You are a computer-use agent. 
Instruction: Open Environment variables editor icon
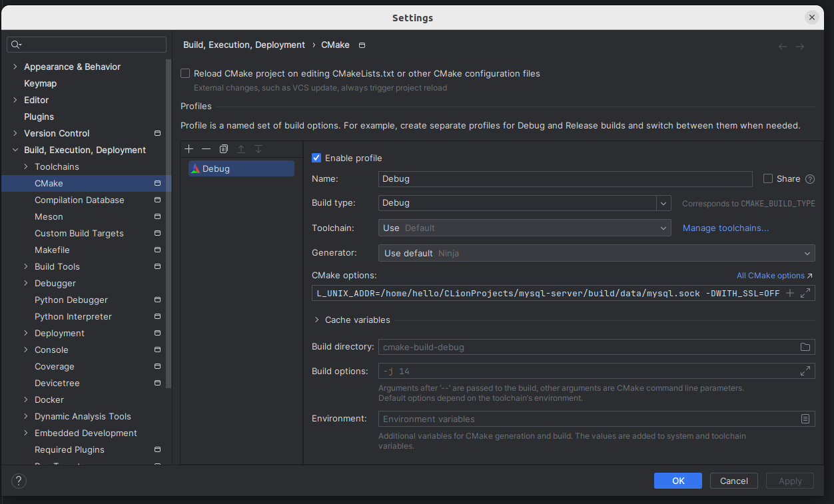tap(805, 419)
